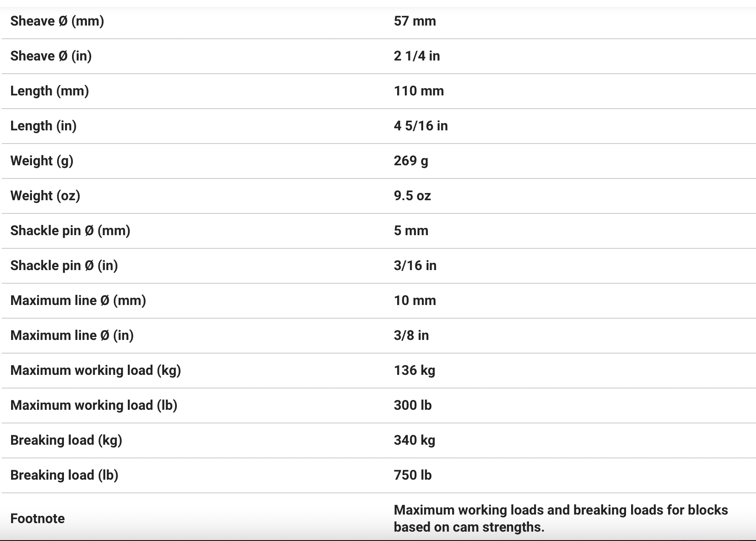Click the "136 kg" working load value
This screenshot has width=756, height=541.
pos(414,370)
